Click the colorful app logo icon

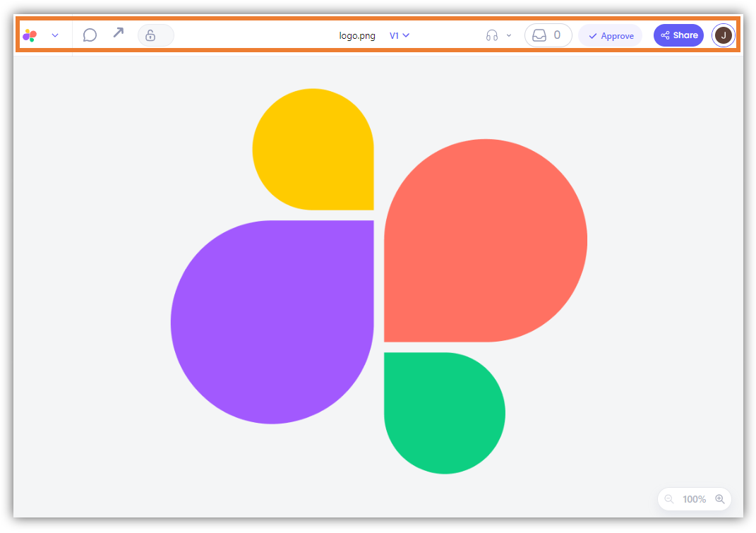[x=30, y=35]
